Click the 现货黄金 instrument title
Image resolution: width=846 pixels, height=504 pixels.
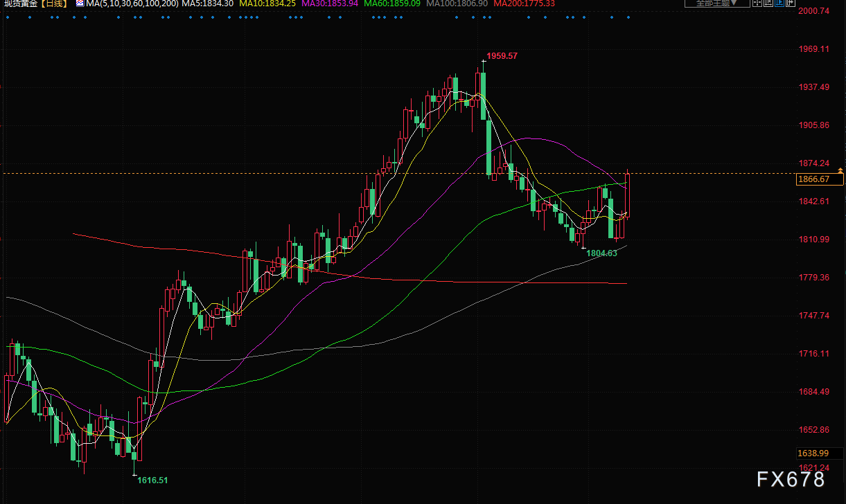click(21, 4)
